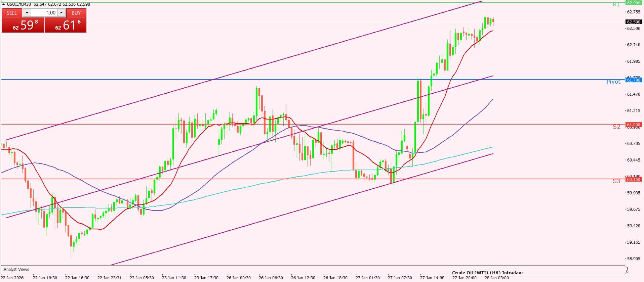Click the 23 Jan 05:30 time label
This screenshot has width=644, height=282.
(x=142, y=278)
